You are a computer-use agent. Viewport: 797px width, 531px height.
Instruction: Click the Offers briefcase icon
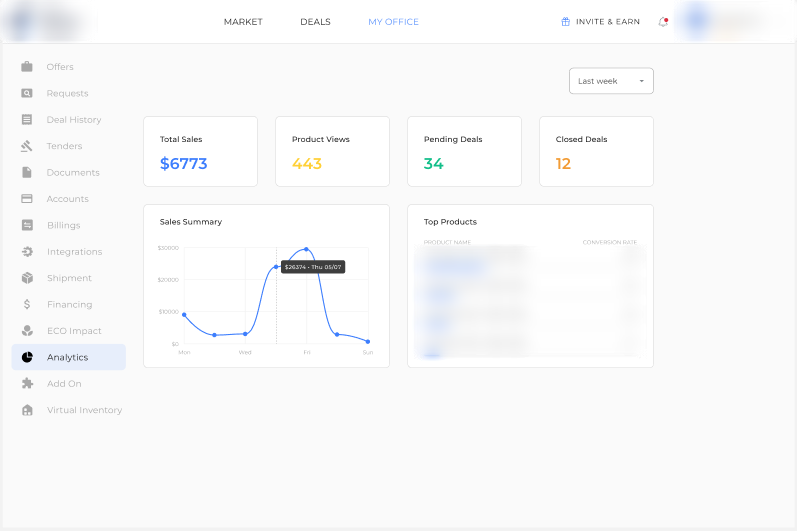click(27, 67)
